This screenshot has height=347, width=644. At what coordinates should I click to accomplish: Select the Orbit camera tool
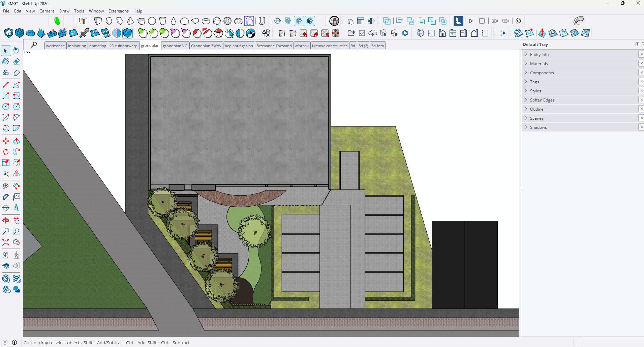[x=6, y=220]
